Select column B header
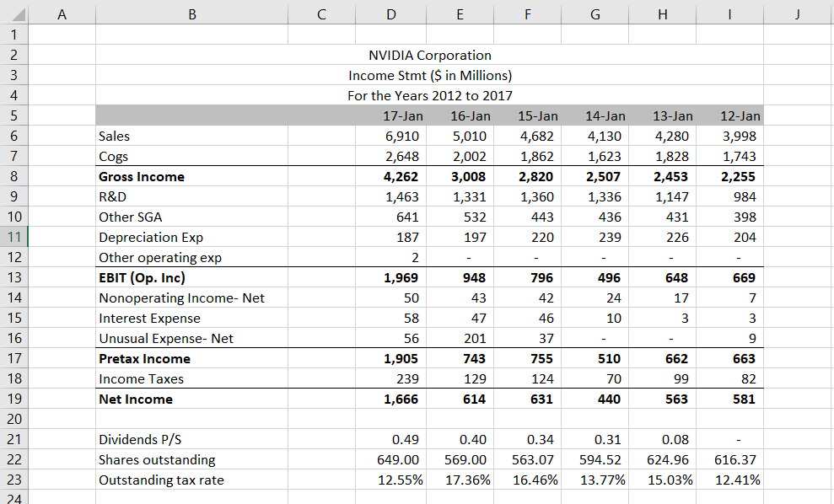 (192, 14)
